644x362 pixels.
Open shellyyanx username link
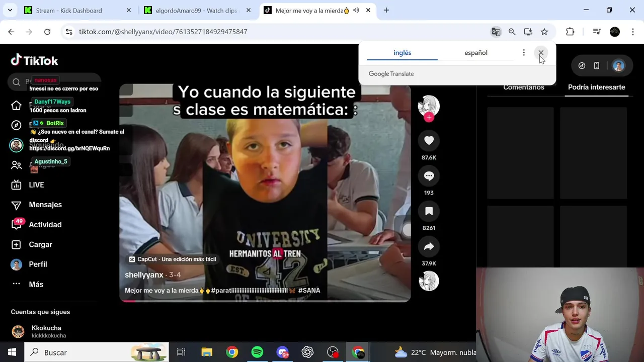coord(144,275)
